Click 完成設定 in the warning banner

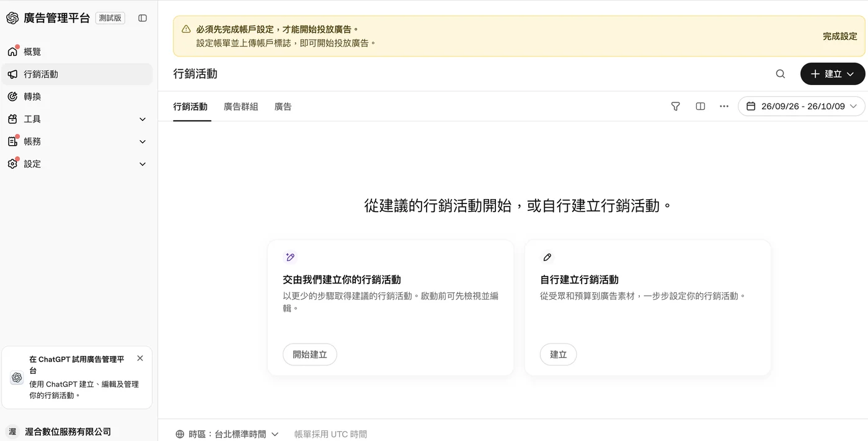pos(839,37)
